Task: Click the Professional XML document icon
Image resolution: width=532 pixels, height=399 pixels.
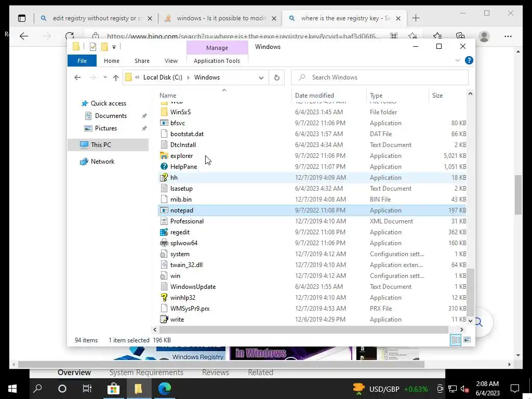Action: tap(164, 221)
